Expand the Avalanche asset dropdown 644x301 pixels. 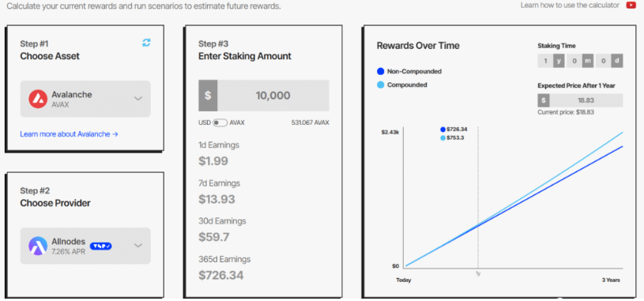coord(138,99)
